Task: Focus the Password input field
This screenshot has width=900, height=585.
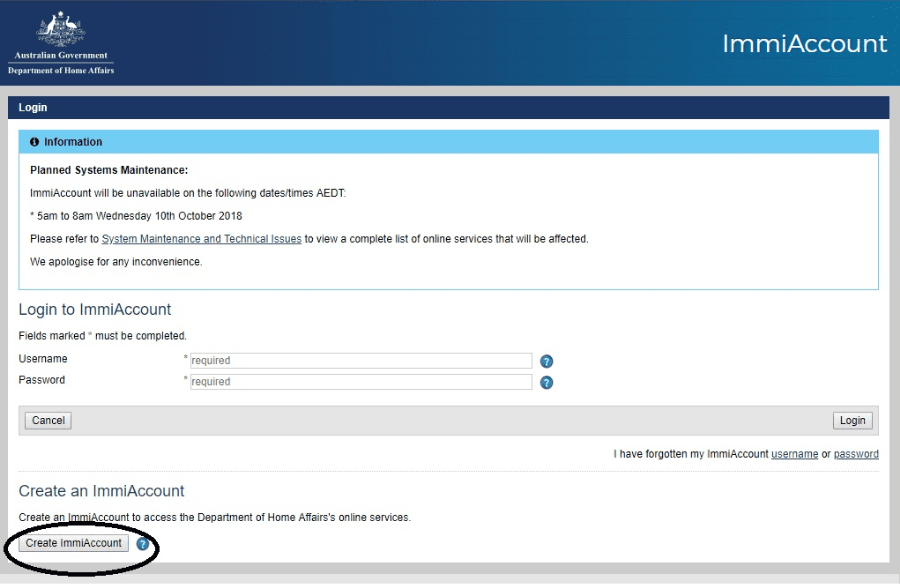Action: click(360, 382)
